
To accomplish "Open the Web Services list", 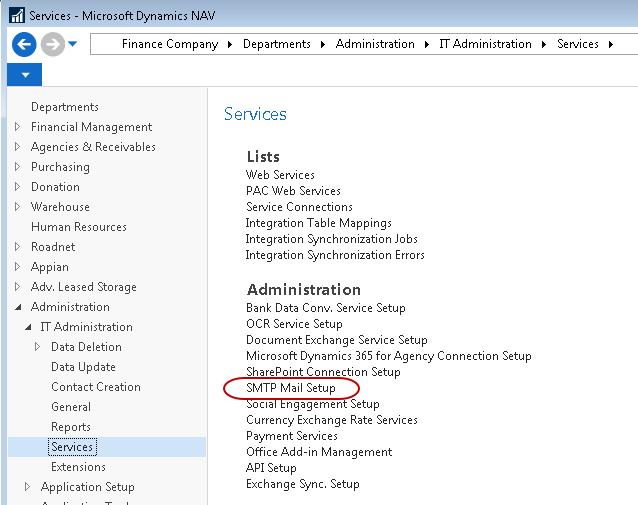I will (x=280, y=175).
